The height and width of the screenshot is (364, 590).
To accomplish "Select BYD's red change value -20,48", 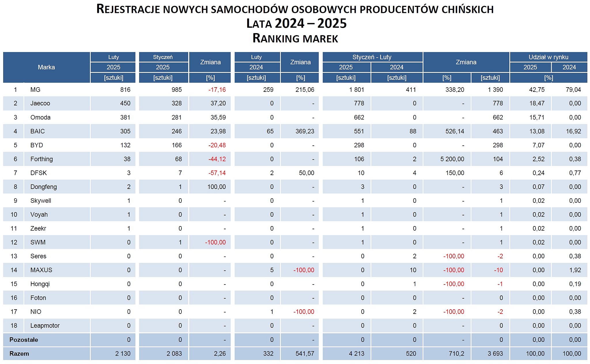I will pyautogui.click(x=217, y=145).
